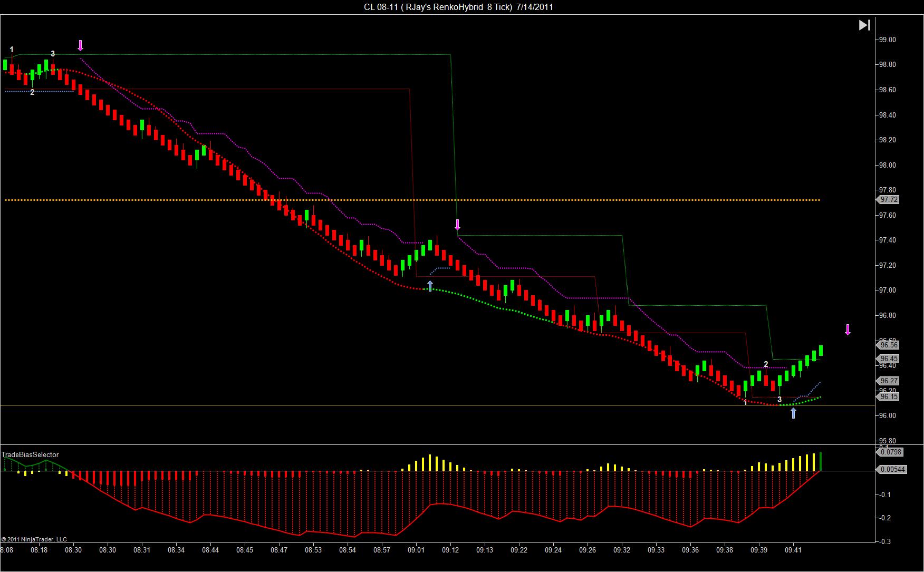Click the '© 2011 NinjaTrader, LLC' copyright text
Viewport: 924px width, 572px height.
pos(34,539)
